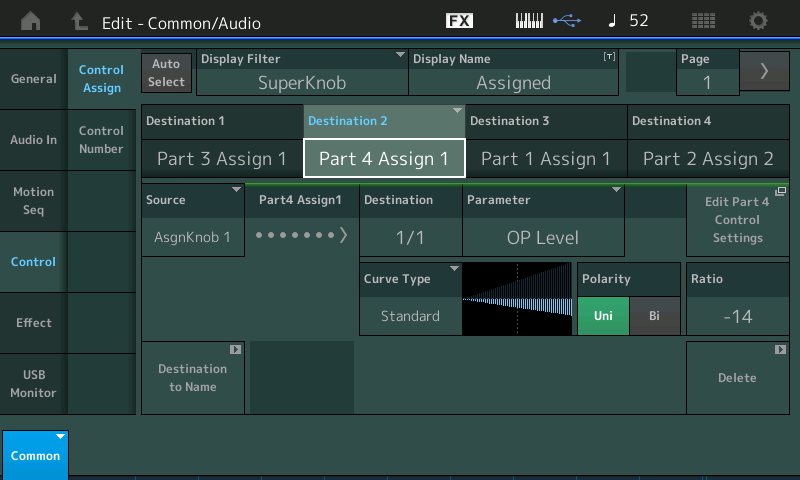Open the Control Number sub-tab
This screenshot has height=480, width=800.
(x=101, y=140)
